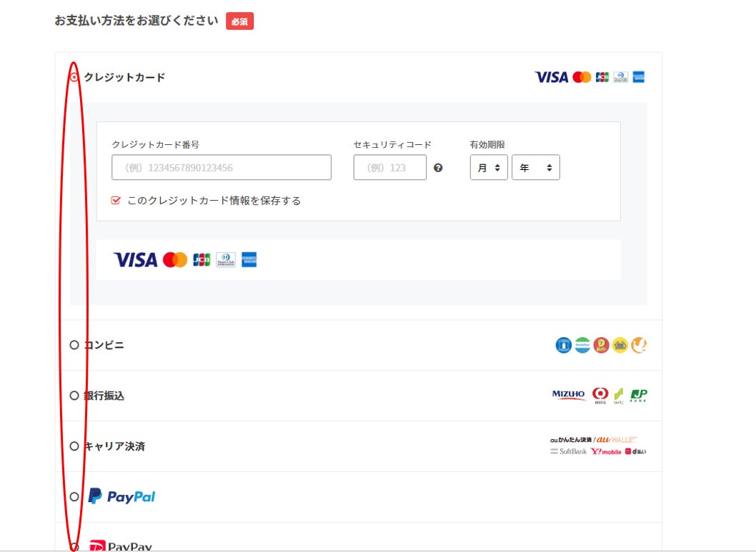The image size is (756, 552).
Task: Click the American Express icon in the header row
Action: pyautogui.click(x=639, y=77)
